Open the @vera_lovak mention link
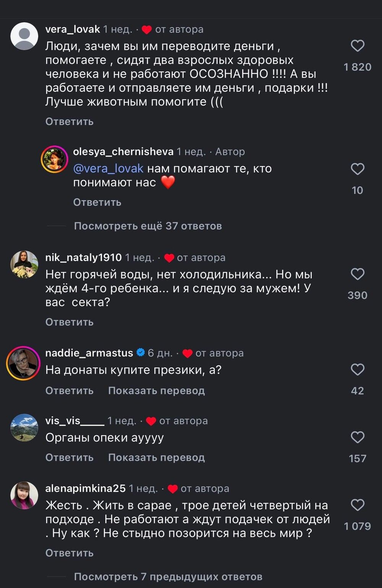 click(108, 168)
